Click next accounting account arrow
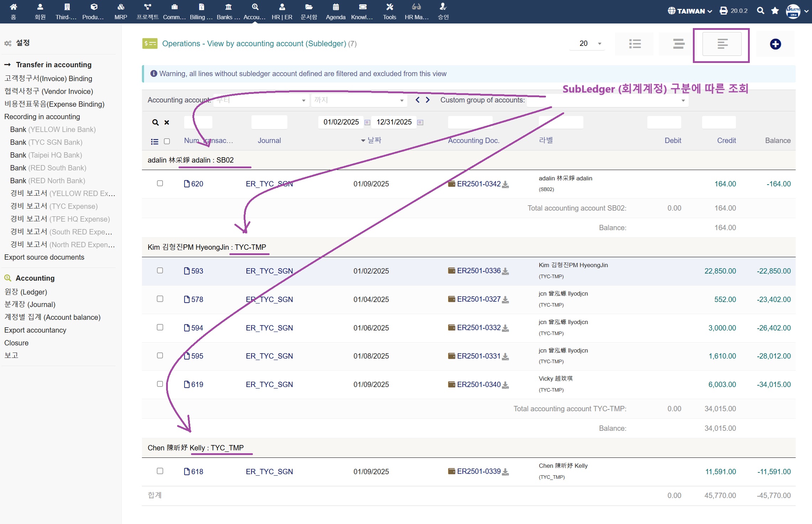Image resolution: width=812 pixels, height=524 pixels. tap(428, 100)
